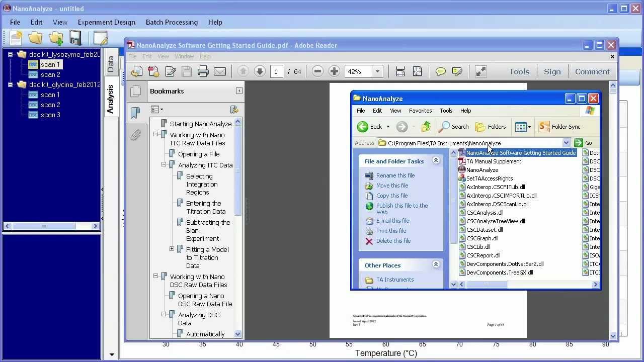Click the NanoAnalyze save (floppy disk) icon
This screenshot has height=362, width=644.
tap(75, 38)
